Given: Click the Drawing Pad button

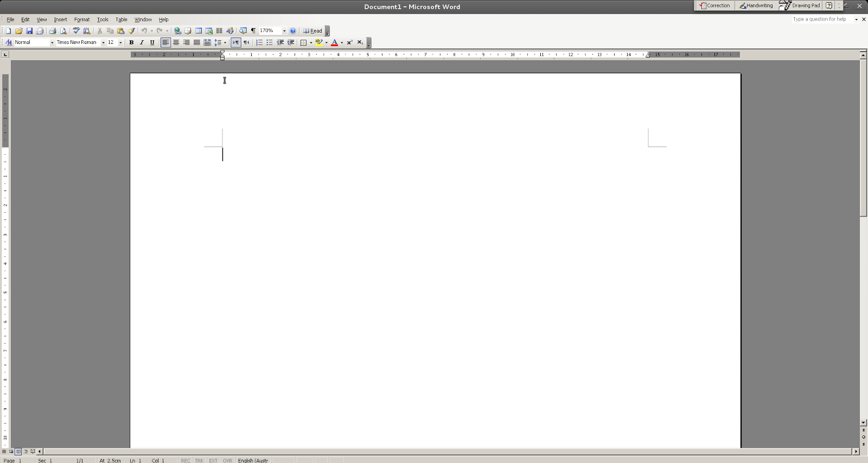Looking at the screenshot, I should (800, 5).
